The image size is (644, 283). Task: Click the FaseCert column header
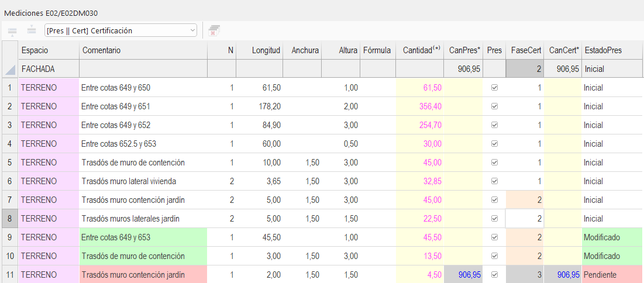(x=525, y=50)
